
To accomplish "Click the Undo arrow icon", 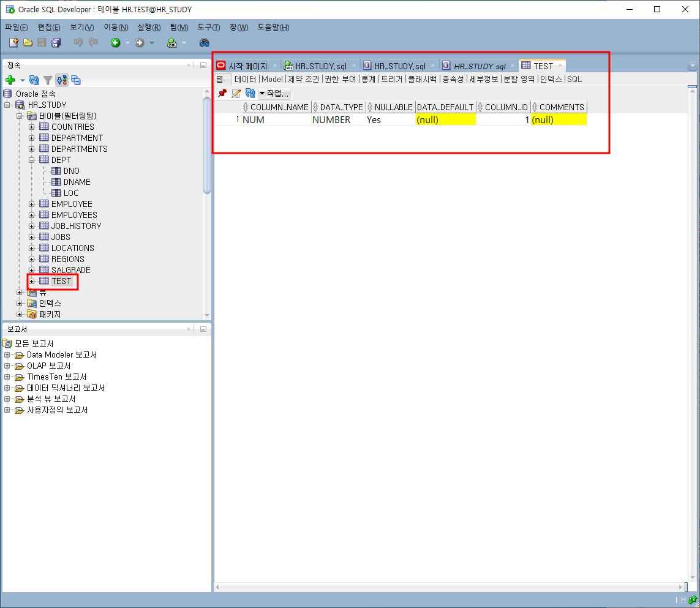I will tap(78, 42).
